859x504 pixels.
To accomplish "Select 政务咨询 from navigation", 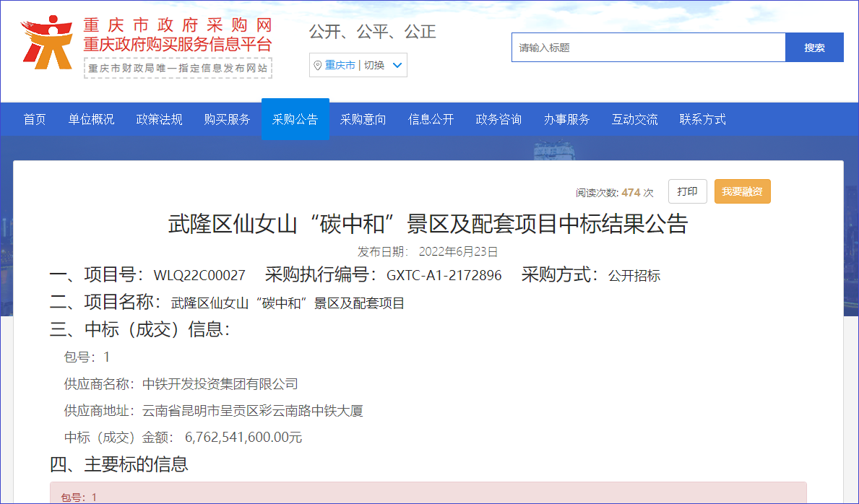I will point(498,120).
